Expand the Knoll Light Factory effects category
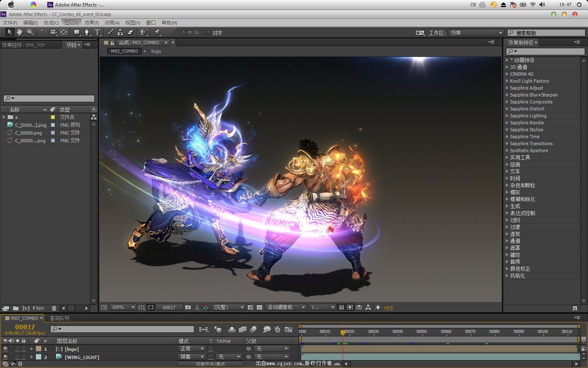The image size is (588, 368). pos(507,81)
